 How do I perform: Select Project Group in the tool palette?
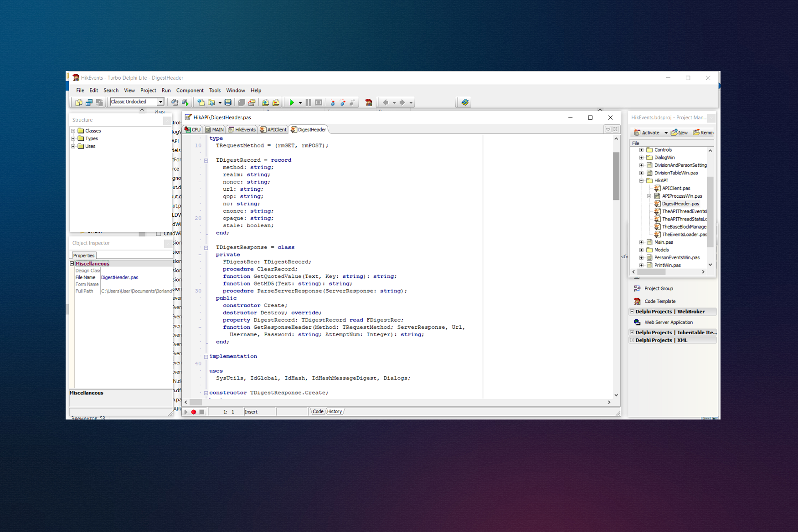[659, 288]
